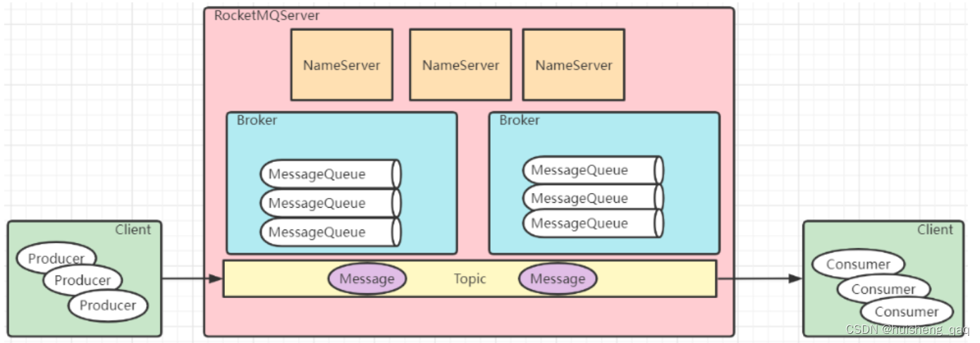This screenshot has height=343, width=980.
Task: Select the last NameServer box
Action: [573, 65]
